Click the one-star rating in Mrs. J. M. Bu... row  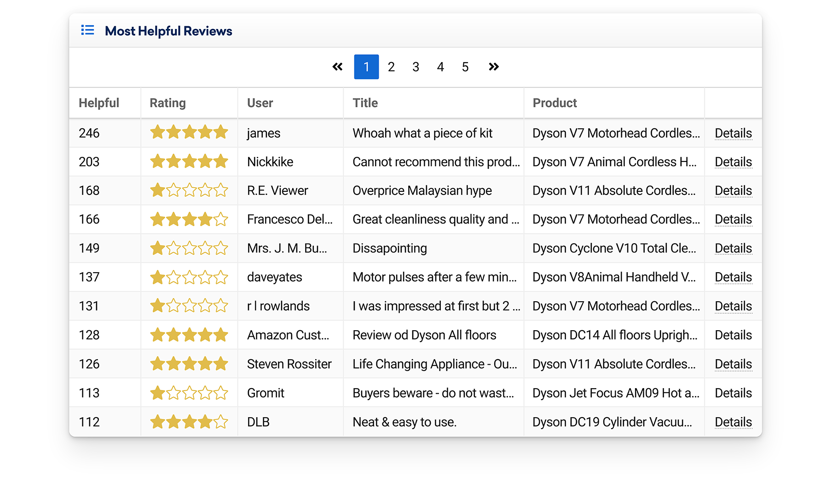tap(189, 248)
